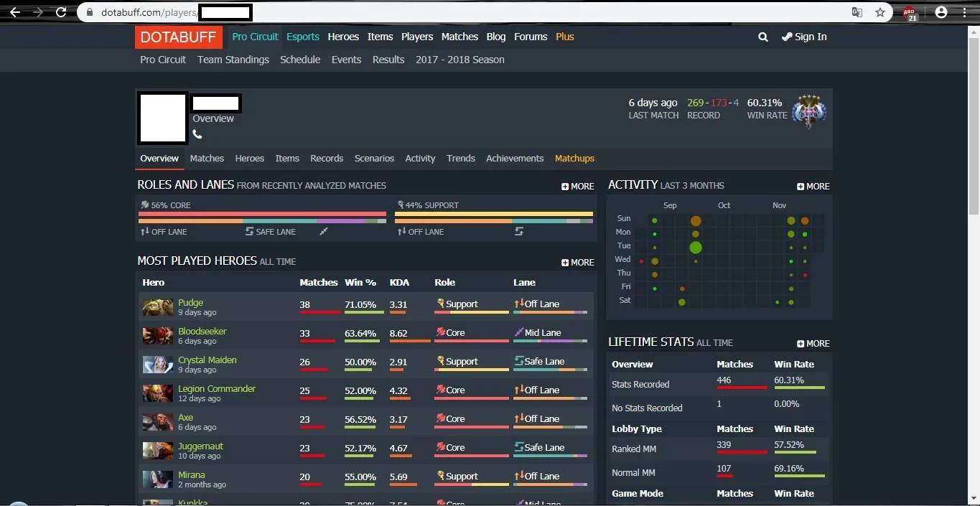Click the phone icon under Overview
Viewport: 980px width, 506px height.
click(x=197, y=134)
